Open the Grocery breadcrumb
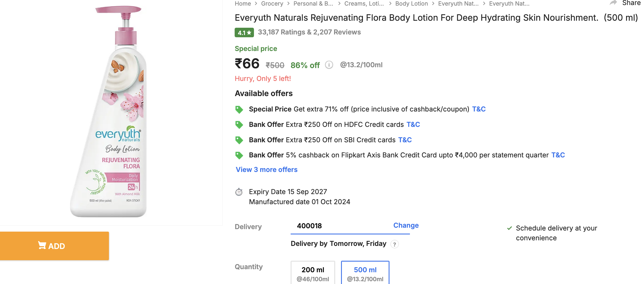 click(272, 4)
